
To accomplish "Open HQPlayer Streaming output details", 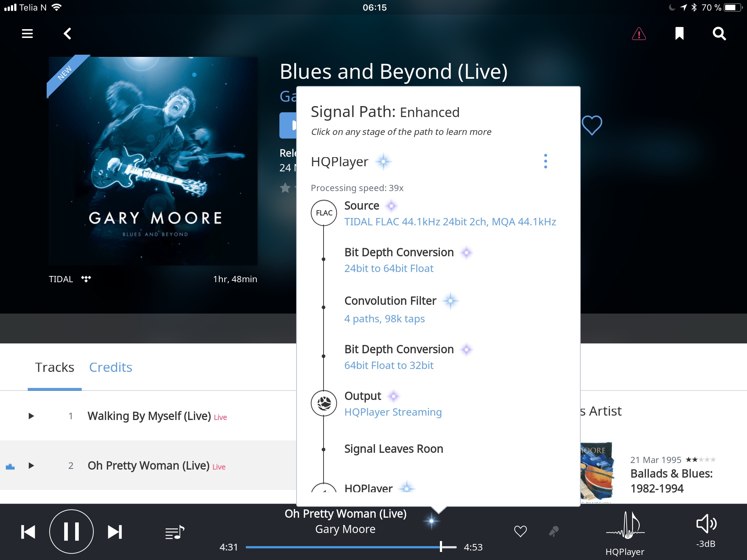I will 393,412.
